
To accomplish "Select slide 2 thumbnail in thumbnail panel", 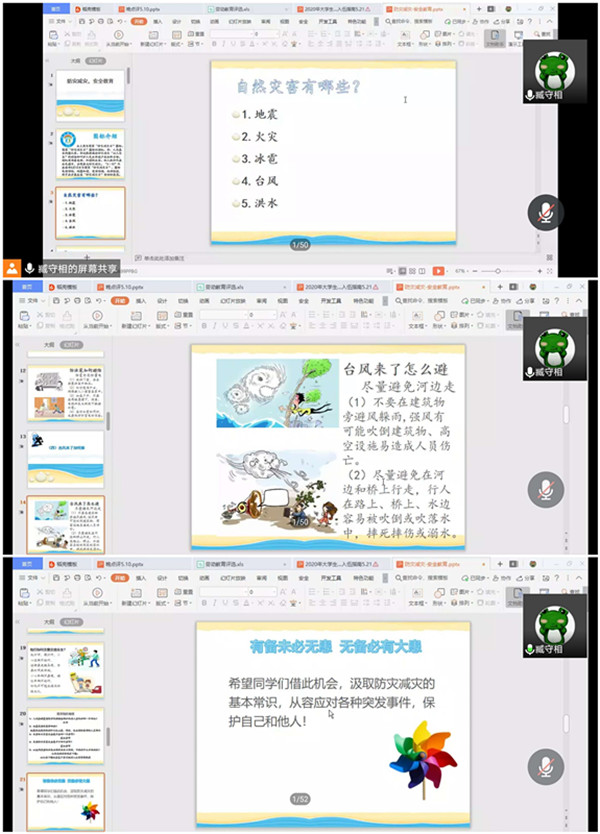I will coord(90,154).
